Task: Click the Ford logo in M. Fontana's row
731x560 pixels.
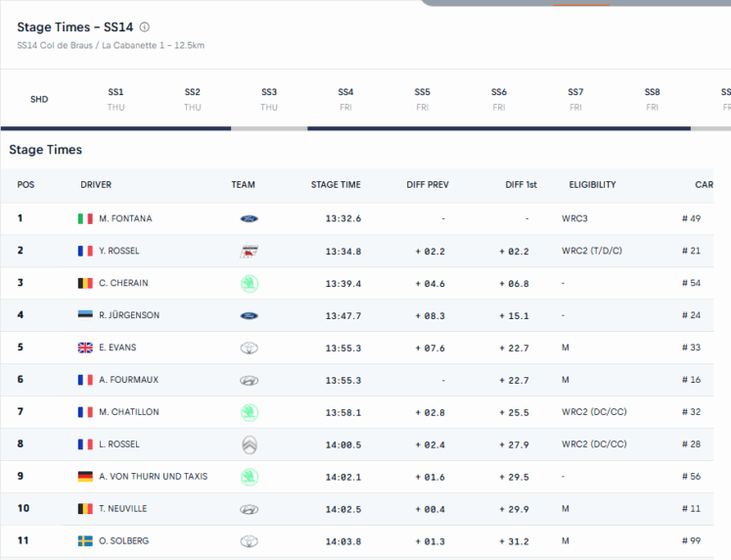Action: [249, 219]
